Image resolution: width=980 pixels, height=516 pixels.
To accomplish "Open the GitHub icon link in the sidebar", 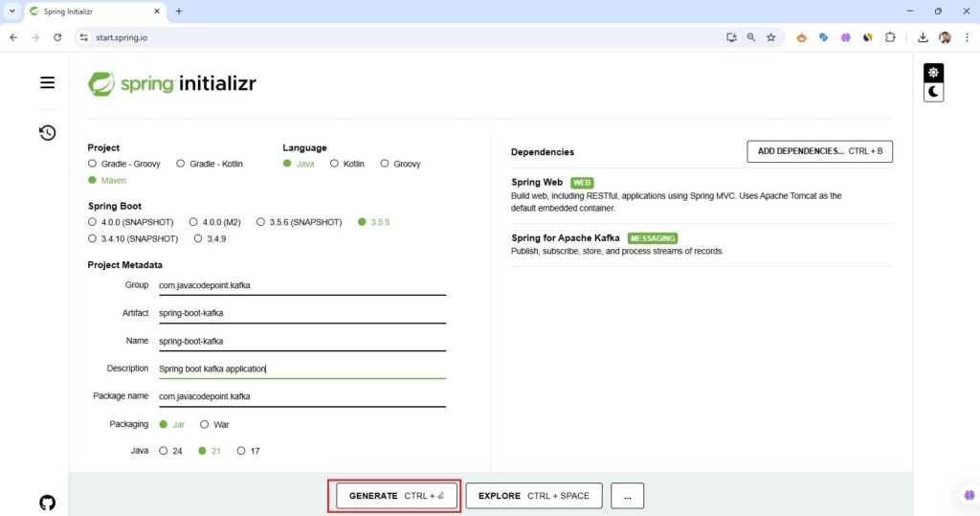I will (47, 503).
